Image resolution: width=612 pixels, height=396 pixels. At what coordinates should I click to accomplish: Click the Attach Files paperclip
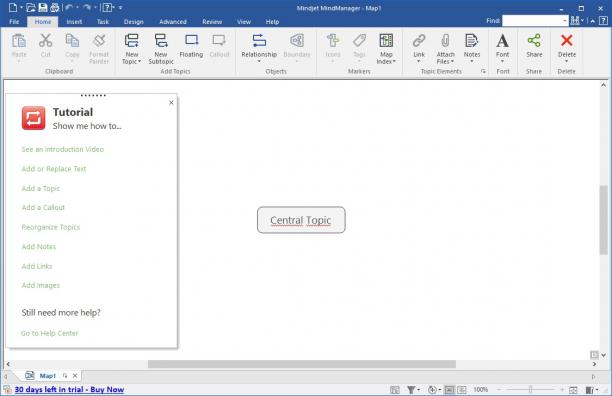coord(445,41)
